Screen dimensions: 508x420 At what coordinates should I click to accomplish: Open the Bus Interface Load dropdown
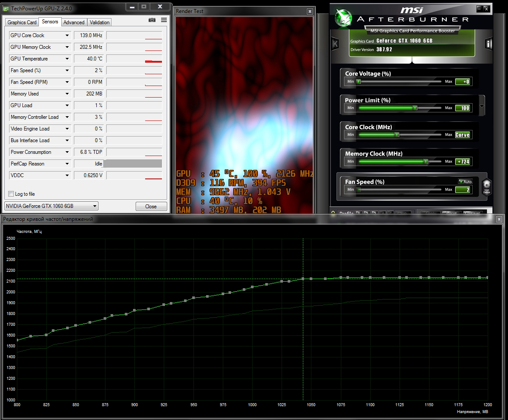[x=67, y=140]
